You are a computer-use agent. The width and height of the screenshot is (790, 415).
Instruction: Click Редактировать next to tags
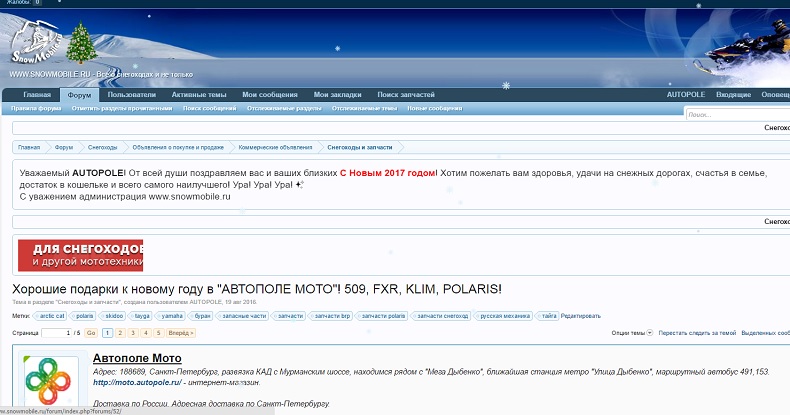[581, 316]
